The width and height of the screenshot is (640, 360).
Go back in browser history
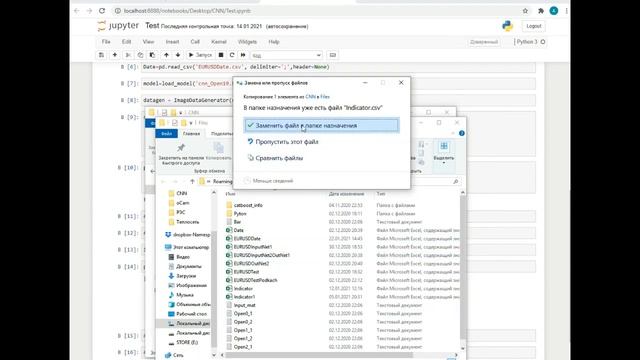(77, 11)
